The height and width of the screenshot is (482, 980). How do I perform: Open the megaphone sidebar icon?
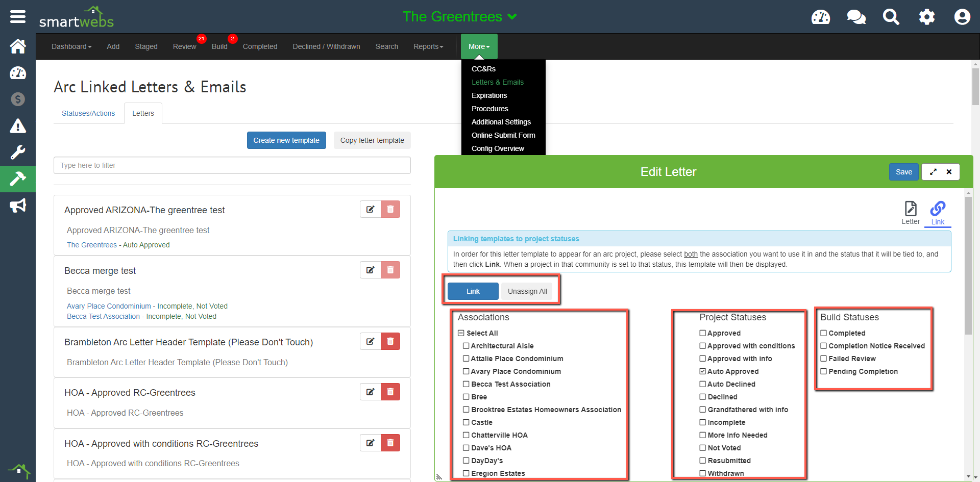pos(18,206)
